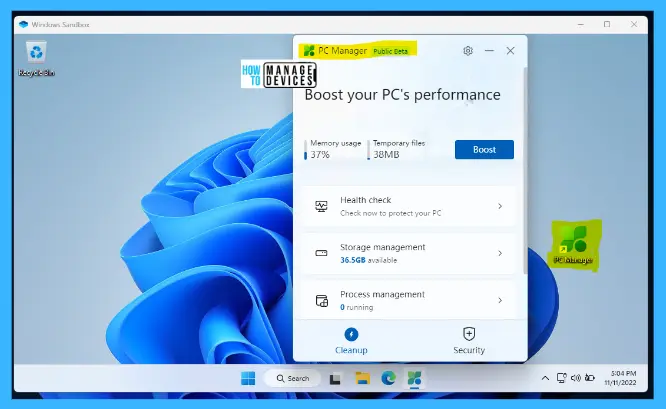Image resolution: width=666 pixels, height=409 pixels.
Task: Click the Process management window icon
Action: [x=322, y=301]
